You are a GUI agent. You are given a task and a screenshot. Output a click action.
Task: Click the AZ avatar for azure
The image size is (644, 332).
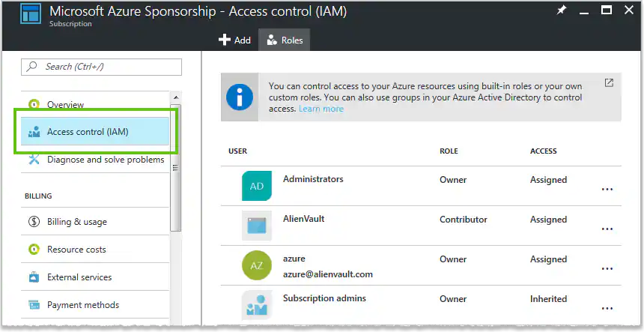pos(257,265)
